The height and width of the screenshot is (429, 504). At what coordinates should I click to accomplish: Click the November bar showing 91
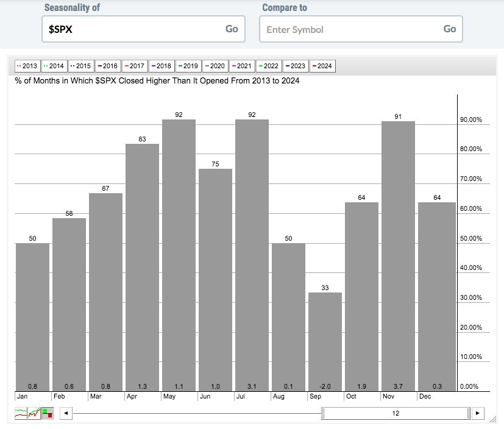click(x=398, y=256)
